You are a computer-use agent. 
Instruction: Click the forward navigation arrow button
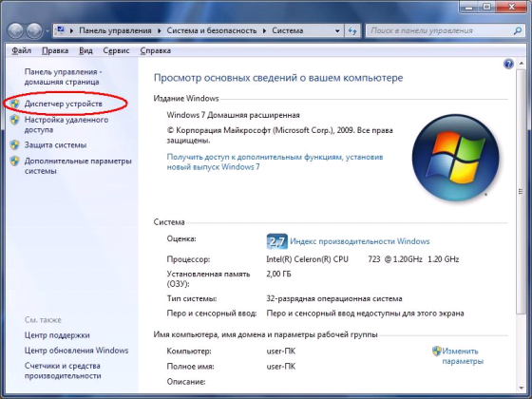34,30
